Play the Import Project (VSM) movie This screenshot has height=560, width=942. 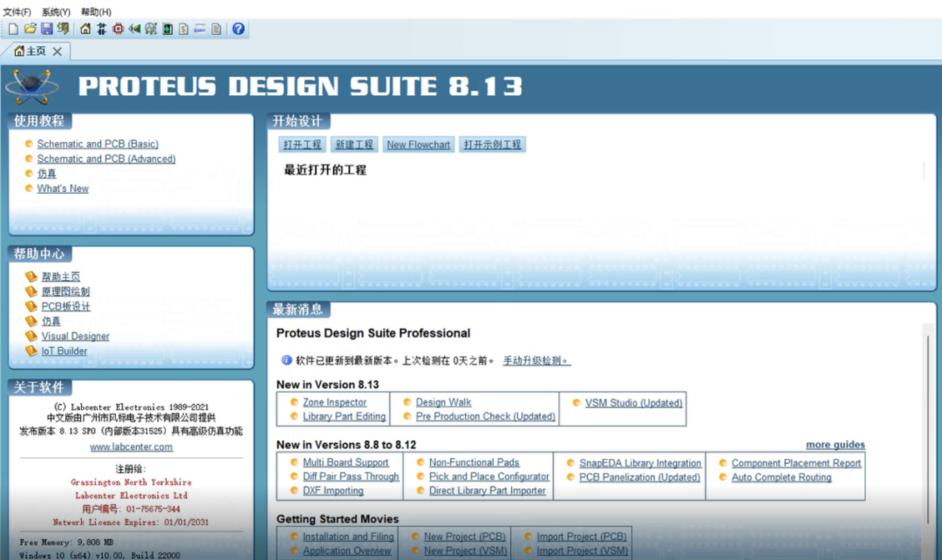pyautogui.click(x=583, y=551)
